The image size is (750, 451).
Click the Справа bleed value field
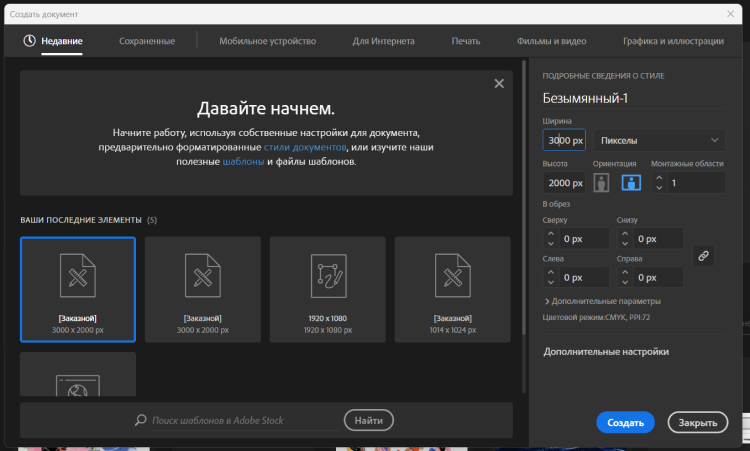pyautogui.click(x=659, y=277)
